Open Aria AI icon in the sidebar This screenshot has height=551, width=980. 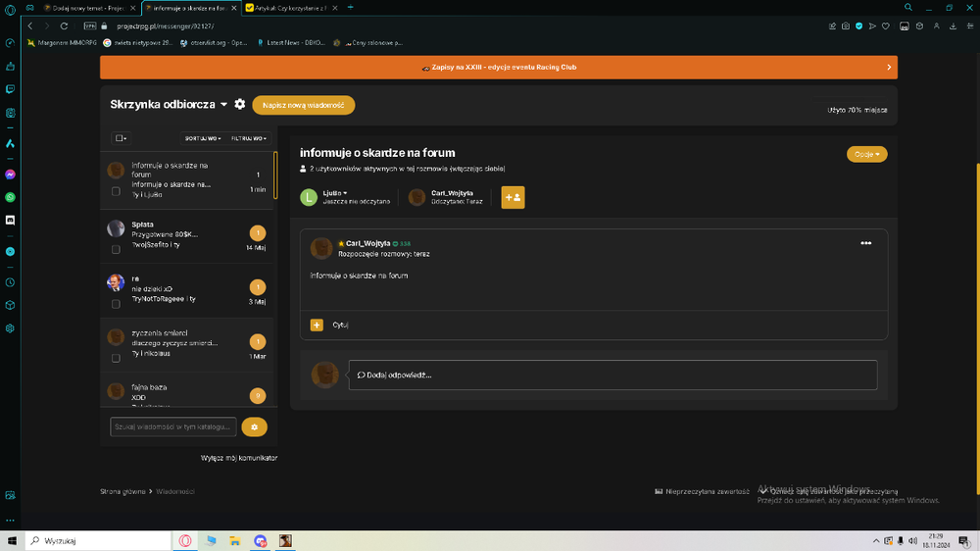[x=10, y=143]
